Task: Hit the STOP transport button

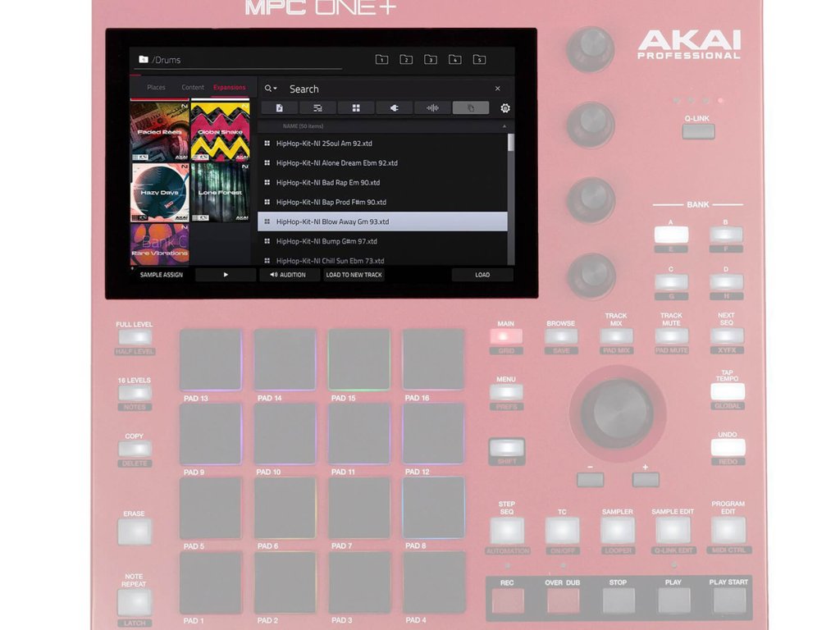Action: [x=619, y=600]
